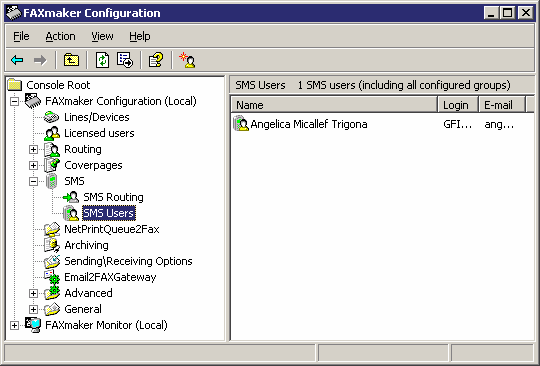Select Sending\Receiving Options label
540x366 pixels.
click(128, 261)
